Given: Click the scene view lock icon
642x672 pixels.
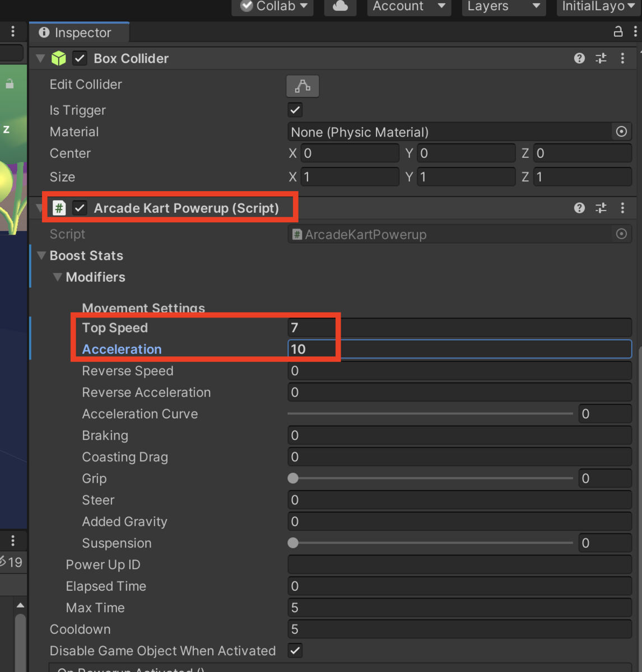Looking at the screenshot, I should pos(10,84).
